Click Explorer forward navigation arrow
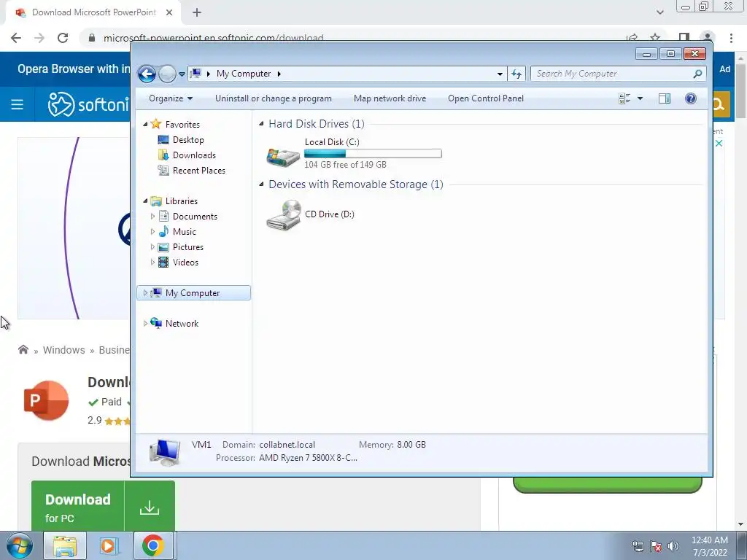Viewport: 747px width, 560px height. point(167,74)
